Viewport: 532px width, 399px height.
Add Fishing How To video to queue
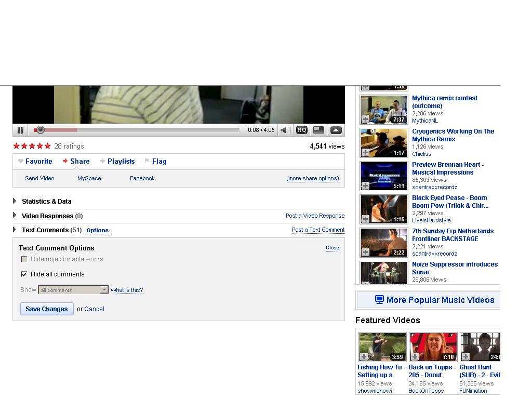coord(364,357)
